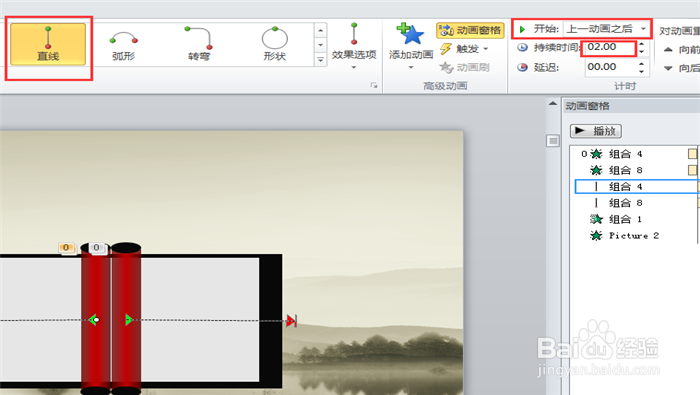Screen dimensions: 700x395
Task: Open animation group dialog launcher
Action: tap(374, 85)
